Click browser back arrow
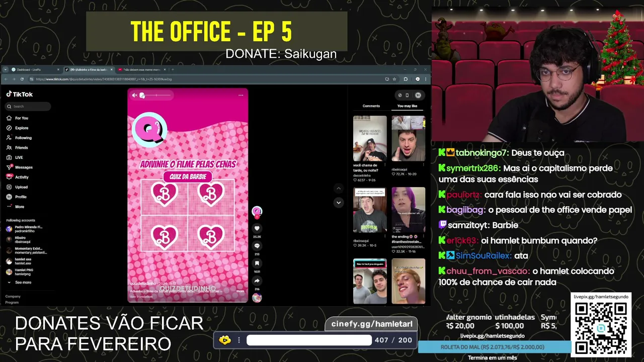 6,79
